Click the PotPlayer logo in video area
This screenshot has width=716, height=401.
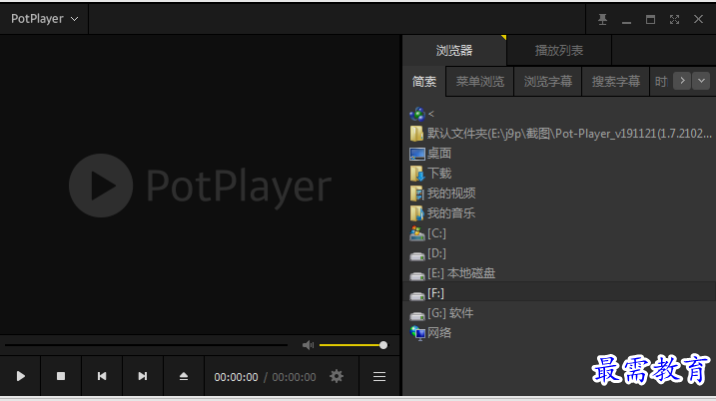pyautogui.click(x=200, y=185)
